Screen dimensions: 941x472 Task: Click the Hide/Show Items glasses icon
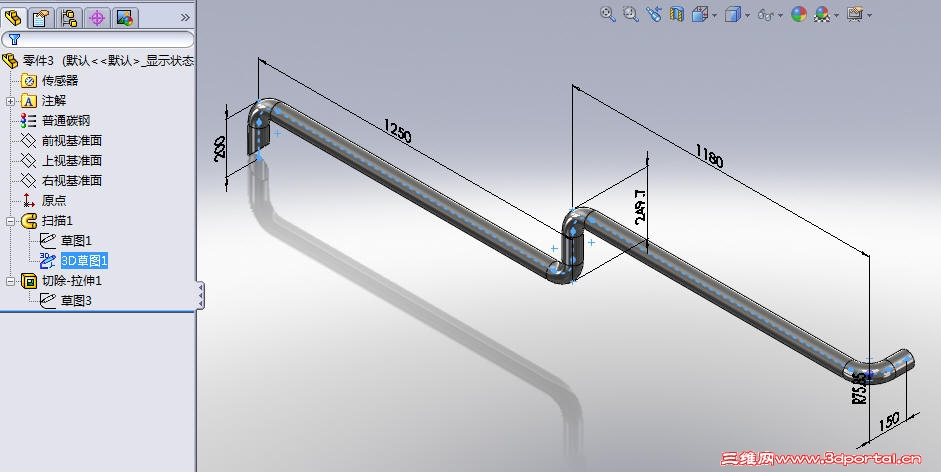[765, 15]
